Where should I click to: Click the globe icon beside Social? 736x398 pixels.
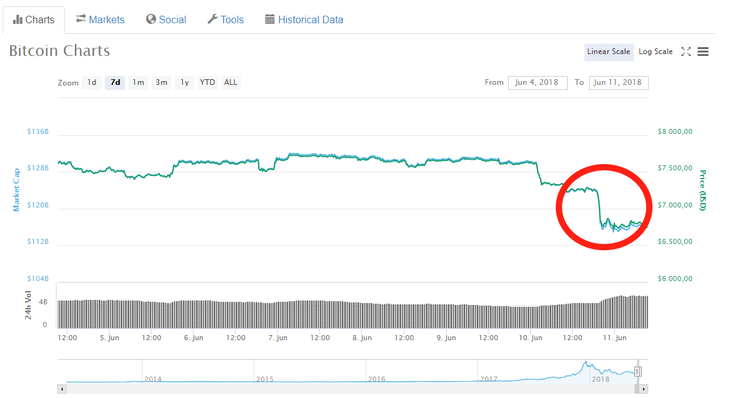click(151, 19)
